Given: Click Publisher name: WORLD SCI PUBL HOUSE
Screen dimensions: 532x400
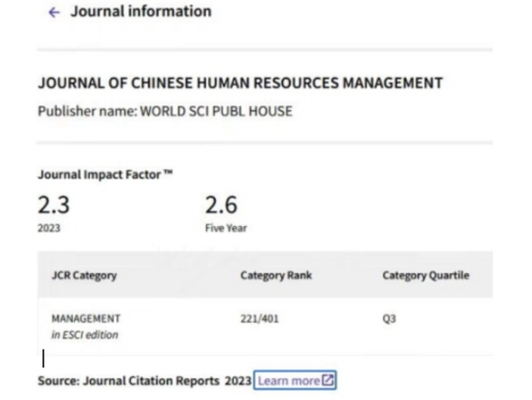Looking at the screenshot, I should coord(165,111).
